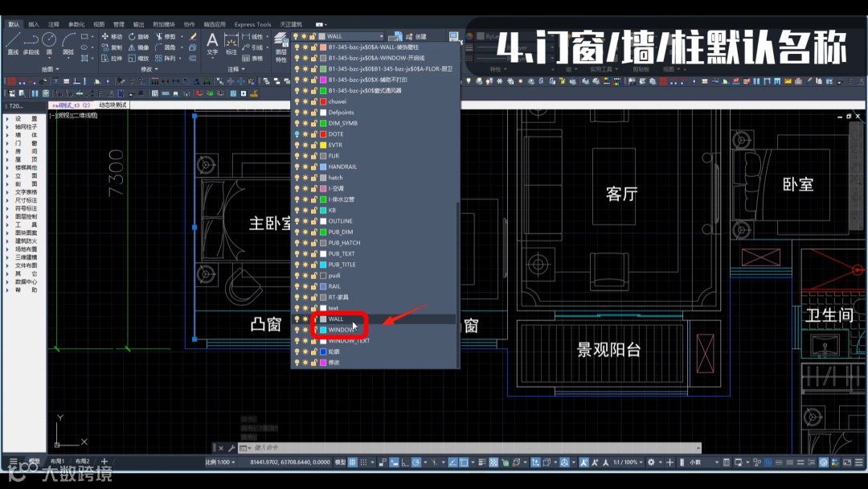
Task: Open the Express Tools ribbon tab
Action: click(x=252, y=24)
